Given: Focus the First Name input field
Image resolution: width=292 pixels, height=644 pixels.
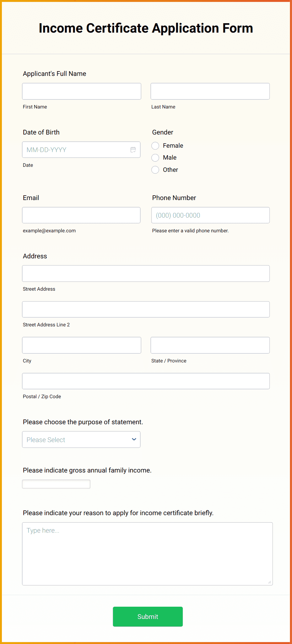Looking at the screenshot, I should pos(81,91).
